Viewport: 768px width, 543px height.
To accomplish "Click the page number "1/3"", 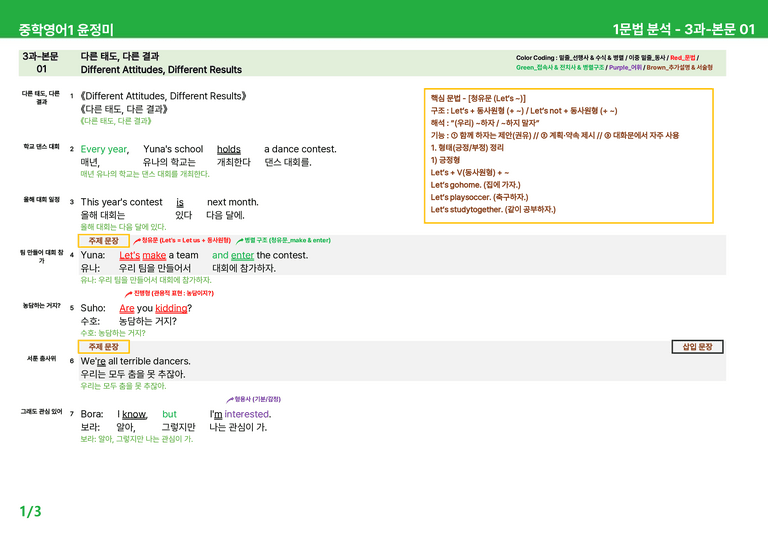I will pyautogui.click(x=30, y=512).
